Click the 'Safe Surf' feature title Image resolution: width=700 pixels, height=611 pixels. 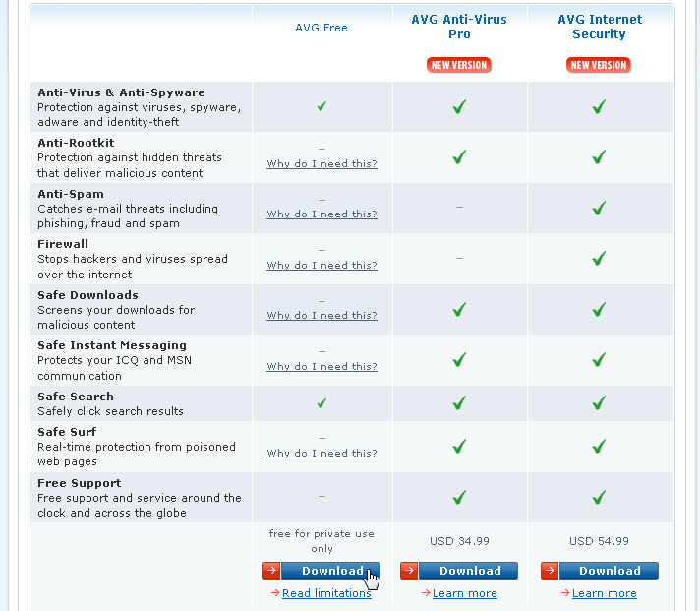(x=67, y=432)
